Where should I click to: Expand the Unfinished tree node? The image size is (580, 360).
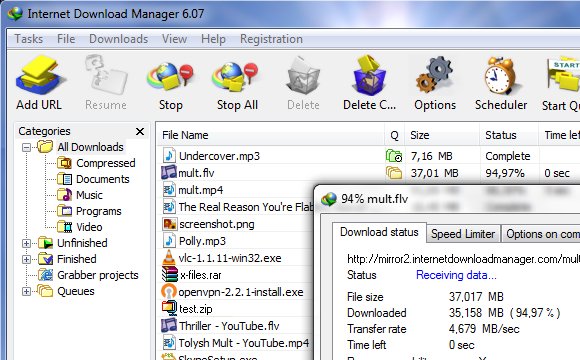pyautogui.click(x=26, y=243)
